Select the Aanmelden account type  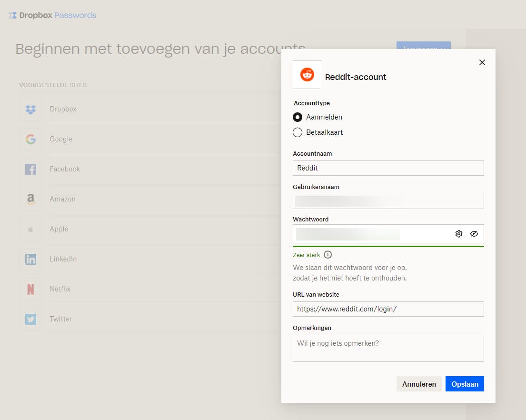pyautogui.click(x=298, y=117)
